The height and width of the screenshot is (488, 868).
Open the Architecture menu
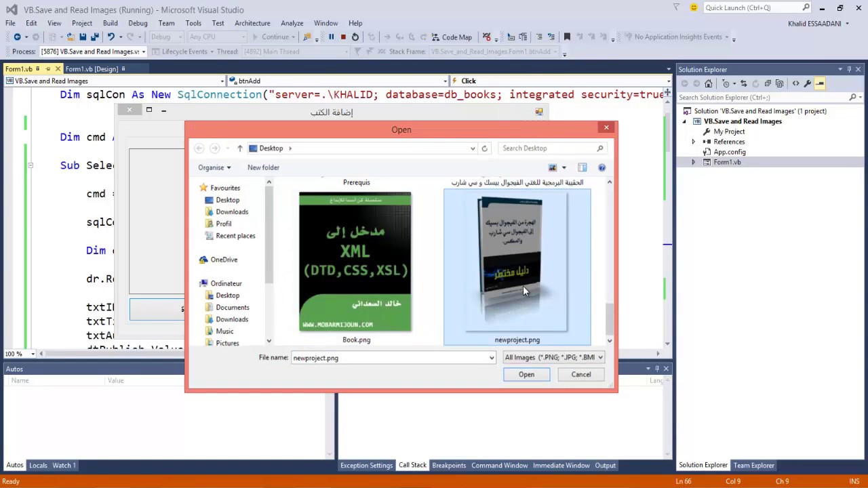(x=252, y=23)
